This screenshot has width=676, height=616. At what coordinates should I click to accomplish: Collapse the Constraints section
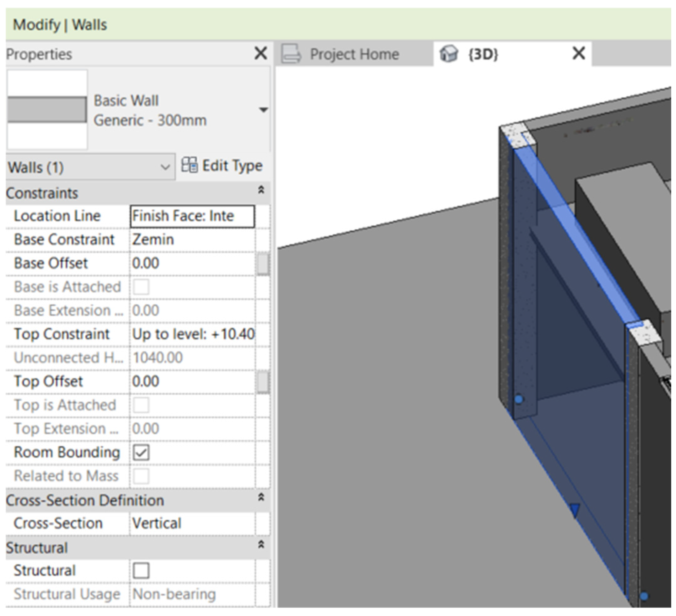(x=261, y=190)
